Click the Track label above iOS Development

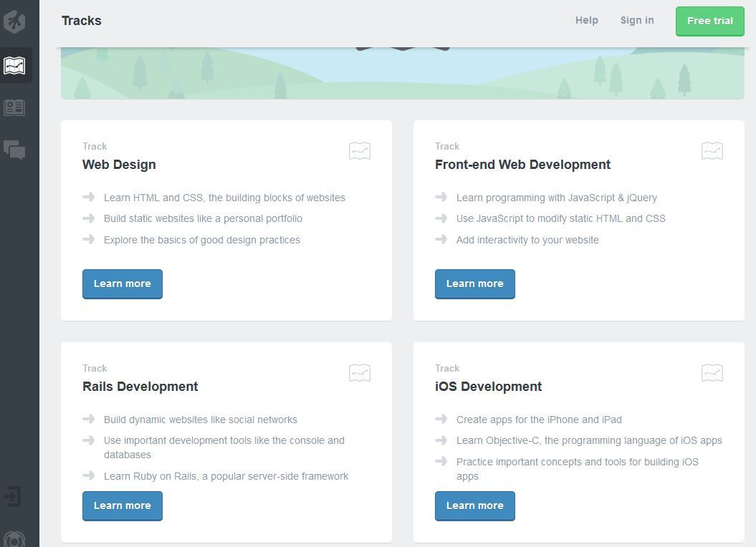[x=447, y=368]
